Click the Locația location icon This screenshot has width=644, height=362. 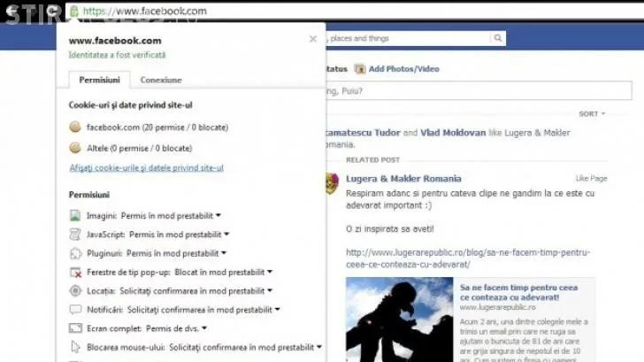pyautogui.click(x=75, y=291)
